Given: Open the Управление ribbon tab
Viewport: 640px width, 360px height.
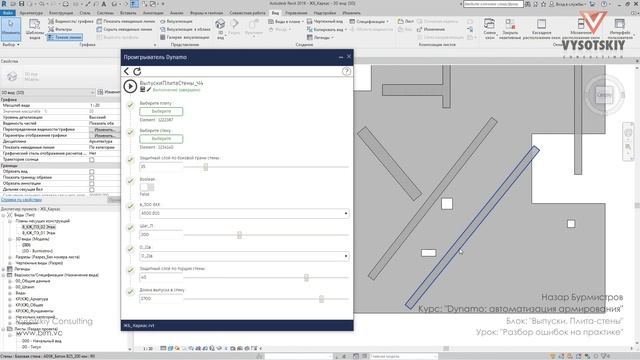Looking at the screenshot, I should [x=296, y=13].
